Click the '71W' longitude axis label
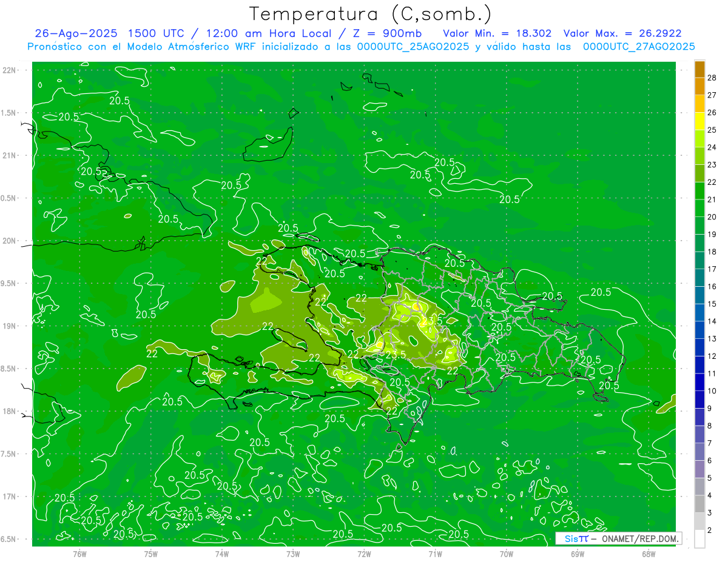 435,554
